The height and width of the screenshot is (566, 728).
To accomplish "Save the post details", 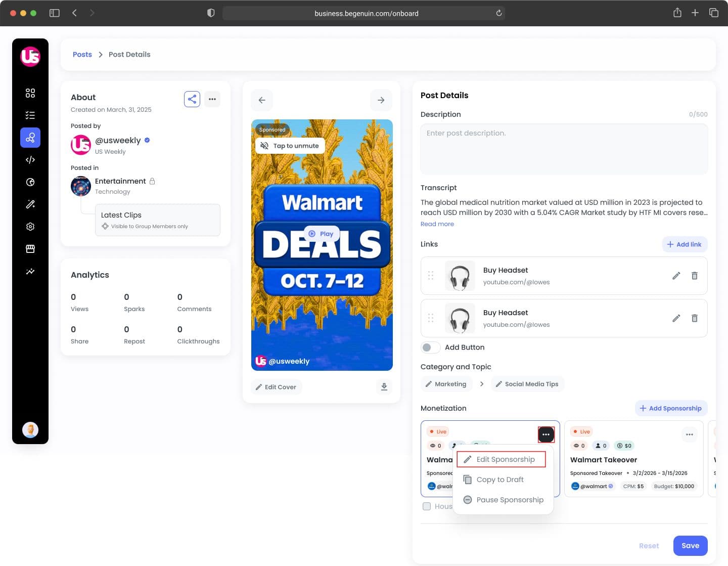I will (x=691, y=546).
